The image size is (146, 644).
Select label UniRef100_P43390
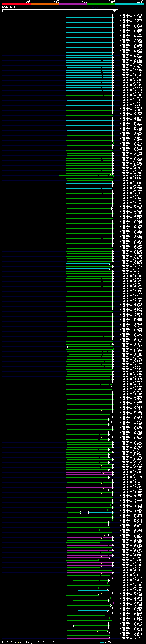pyautogui.click(x=131, y=65)
